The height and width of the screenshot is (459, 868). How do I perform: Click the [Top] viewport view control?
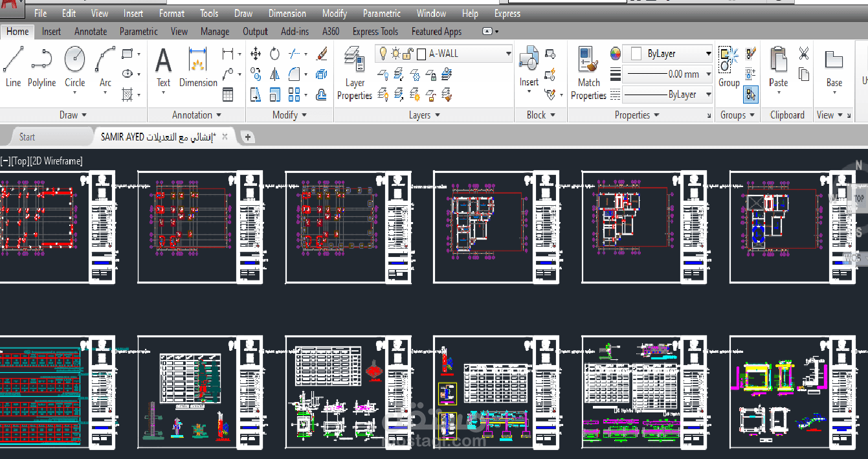(x=20, y=161)
